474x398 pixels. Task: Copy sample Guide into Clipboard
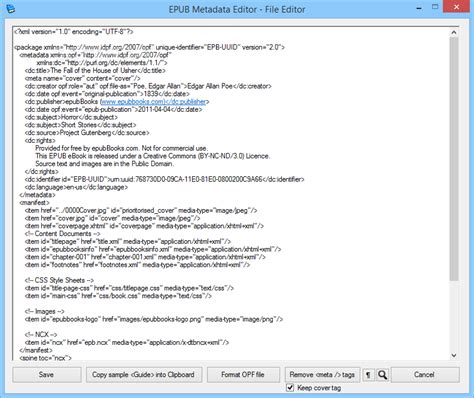point(144,375)
